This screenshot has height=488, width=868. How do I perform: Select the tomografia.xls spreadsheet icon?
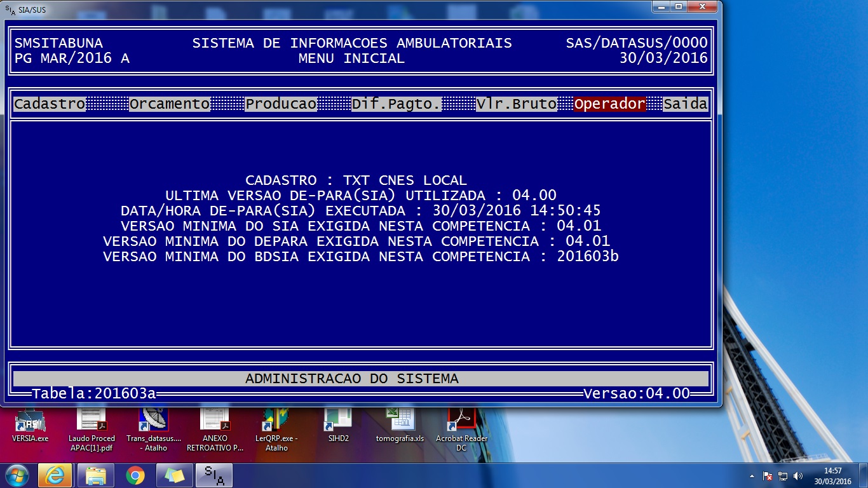click(400, 421)
